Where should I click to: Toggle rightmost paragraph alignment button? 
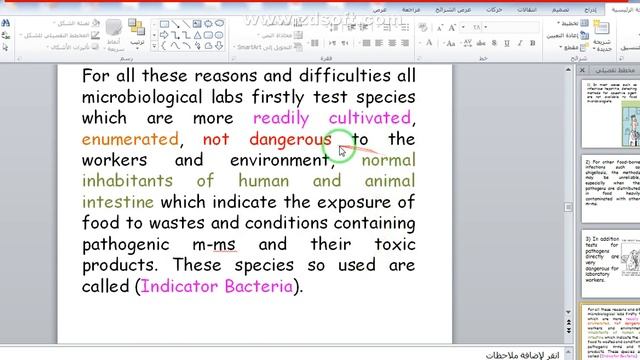[404, 43]
